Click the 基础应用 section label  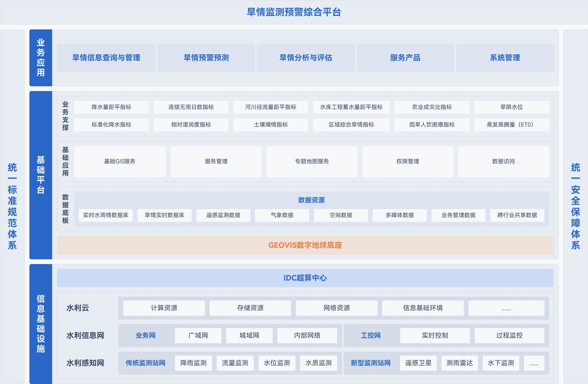[65, 161]
